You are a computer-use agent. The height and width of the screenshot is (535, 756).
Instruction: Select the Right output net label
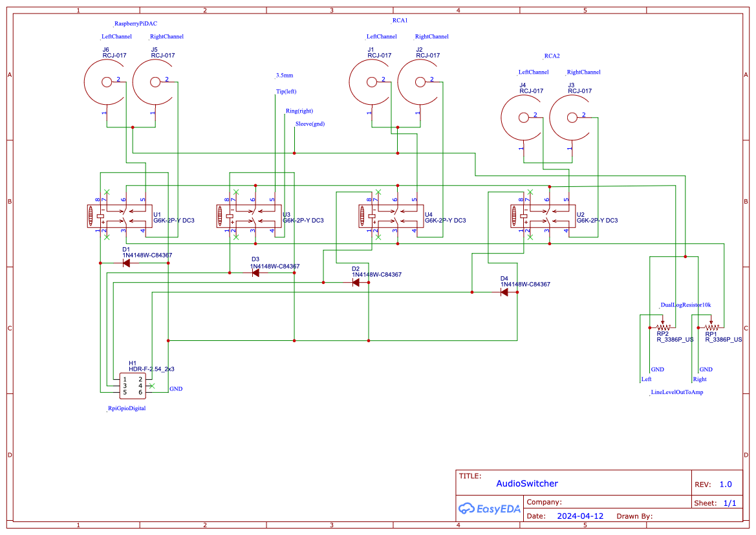pyautogui.click(x=700, y=379)
